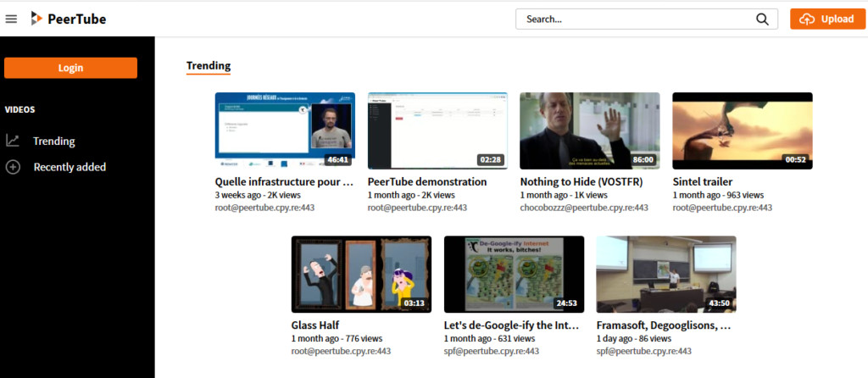868x378 pixels.
Task: Click the title 'Quelle infrastructure pour ...'
Action: 284,182
